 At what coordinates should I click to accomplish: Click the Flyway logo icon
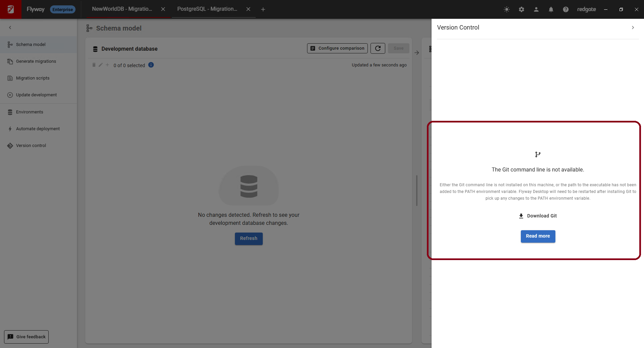(11, 9)
